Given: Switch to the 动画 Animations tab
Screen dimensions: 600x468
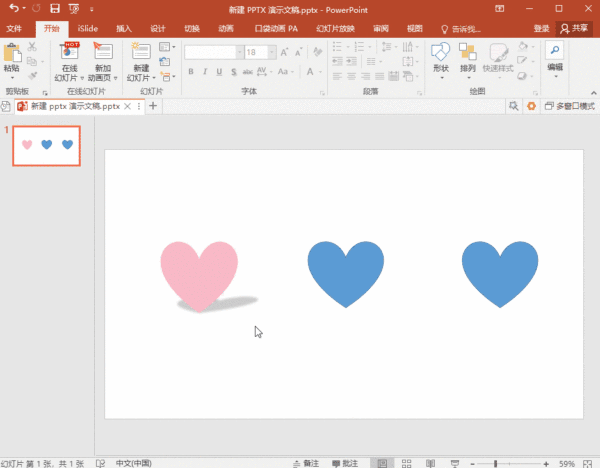Looking at the screenshot, I should (x=226, y=29).
